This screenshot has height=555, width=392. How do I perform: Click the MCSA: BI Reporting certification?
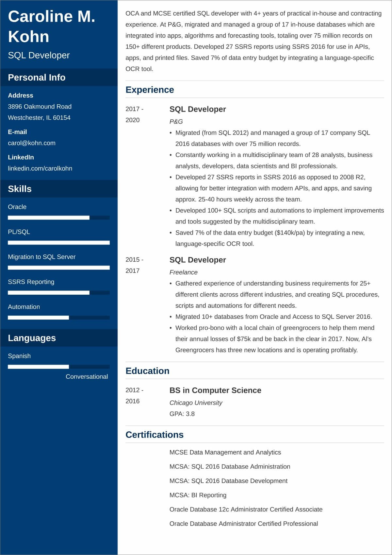pos(198,495)
